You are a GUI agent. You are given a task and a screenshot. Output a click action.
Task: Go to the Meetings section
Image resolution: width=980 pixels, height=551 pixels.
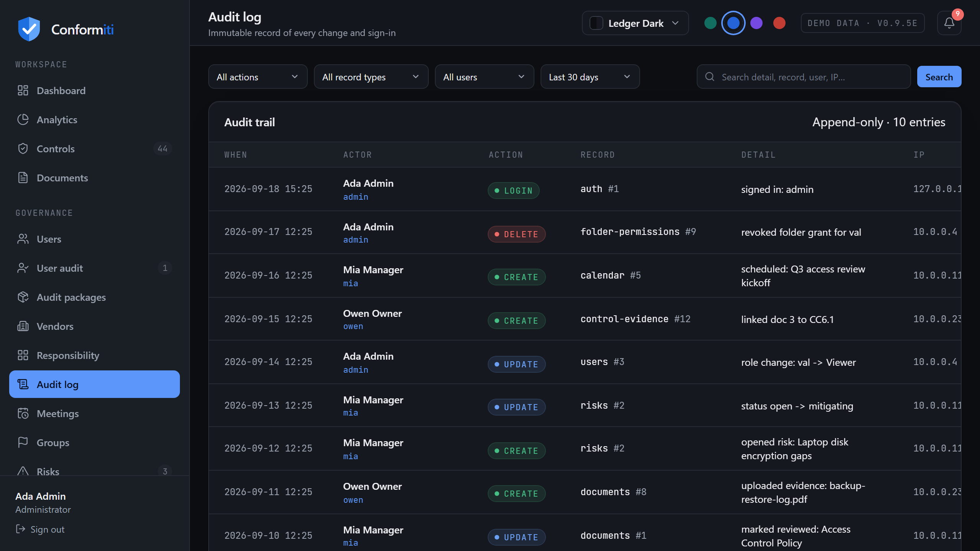coord(95,413)
